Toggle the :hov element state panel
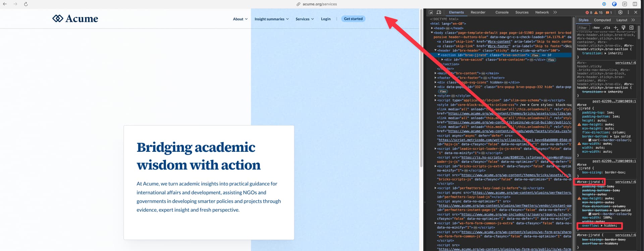 596,28
